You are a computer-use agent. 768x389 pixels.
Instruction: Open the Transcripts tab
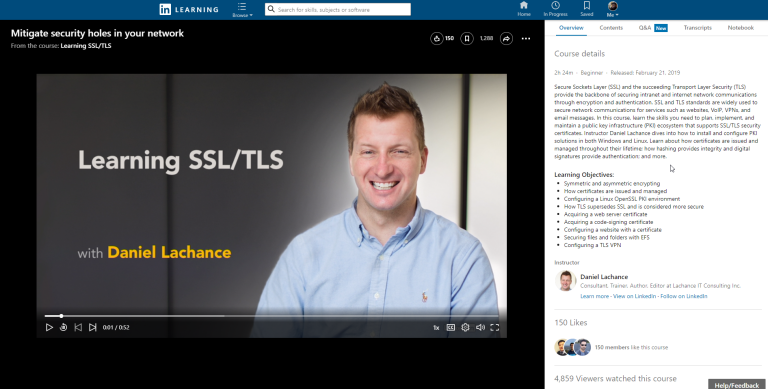tap(697, 28)
